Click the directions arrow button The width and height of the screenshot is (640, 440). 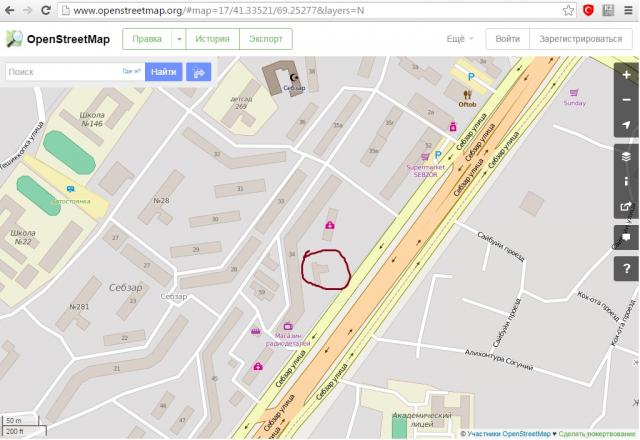pos(198,72)
